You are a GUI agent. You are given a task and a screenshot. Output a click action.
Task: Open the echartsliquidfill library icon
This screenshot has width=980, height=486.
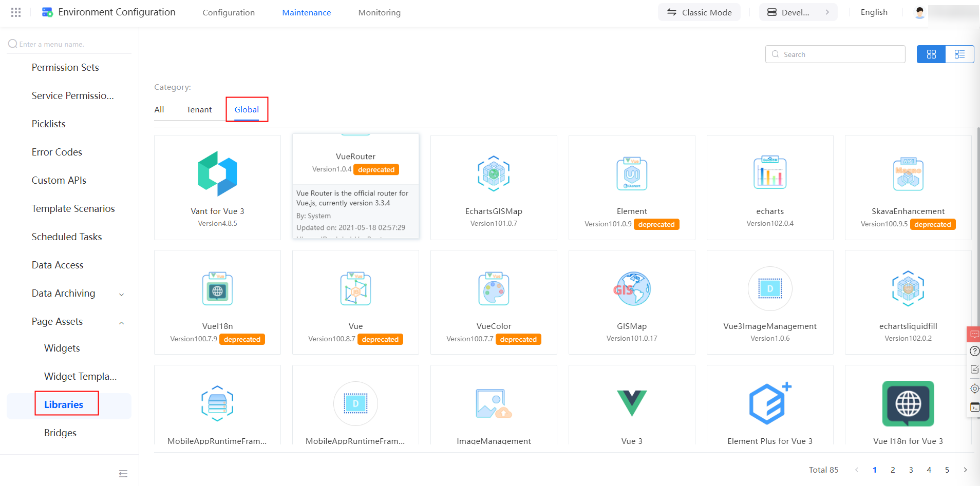pyautogui.click(x=908, y=288)
